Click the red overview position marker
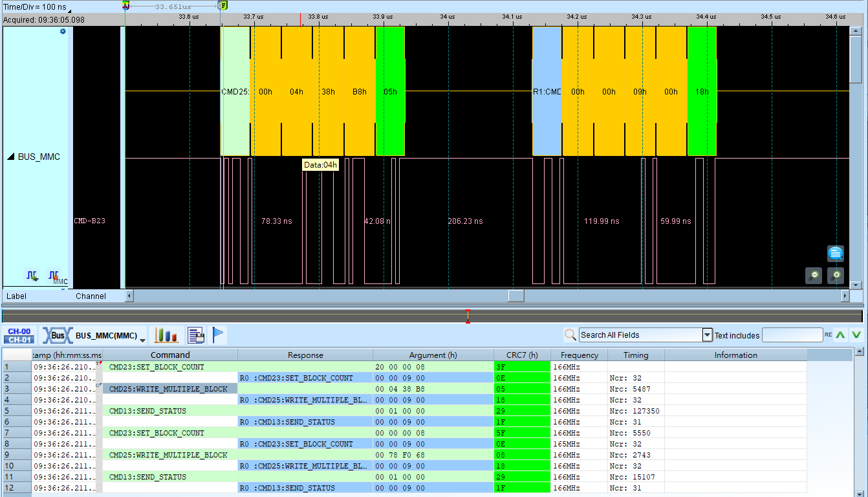 point(468,316)
